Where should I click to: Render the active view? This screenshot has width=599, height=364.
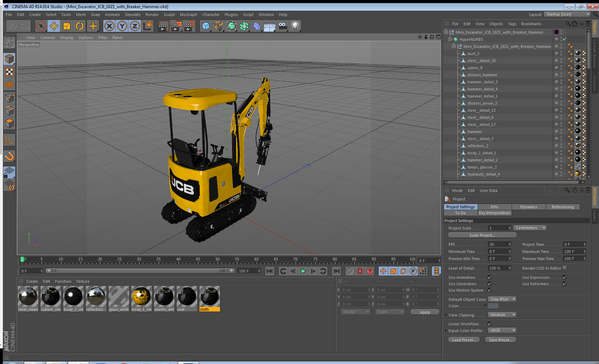pyautogui.click(x=163, y=26)
